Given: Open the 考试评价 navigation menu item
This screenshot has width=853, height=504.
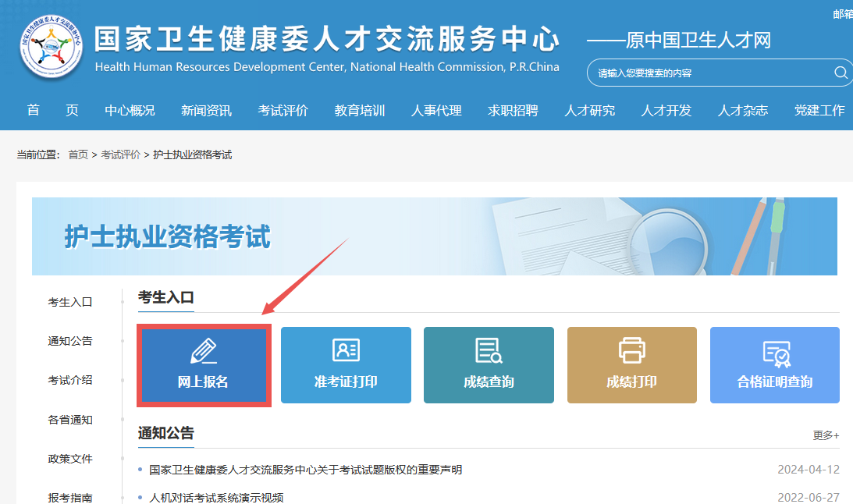Looking at the screenshot, I should click(x=283, y=111).
